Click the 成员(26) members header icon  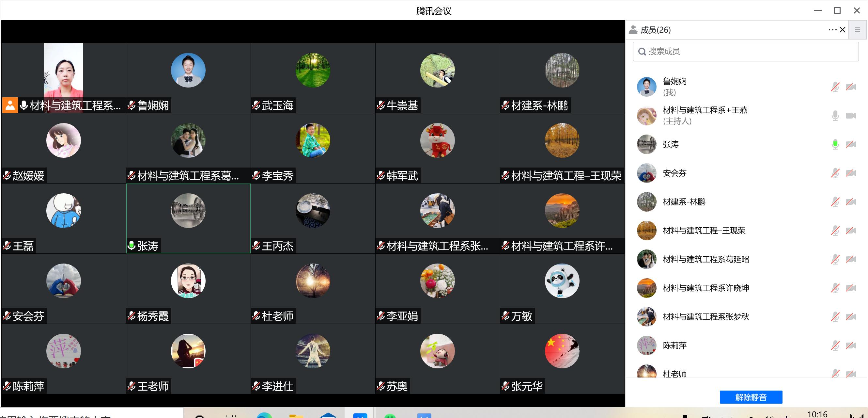tap(633, 30)
